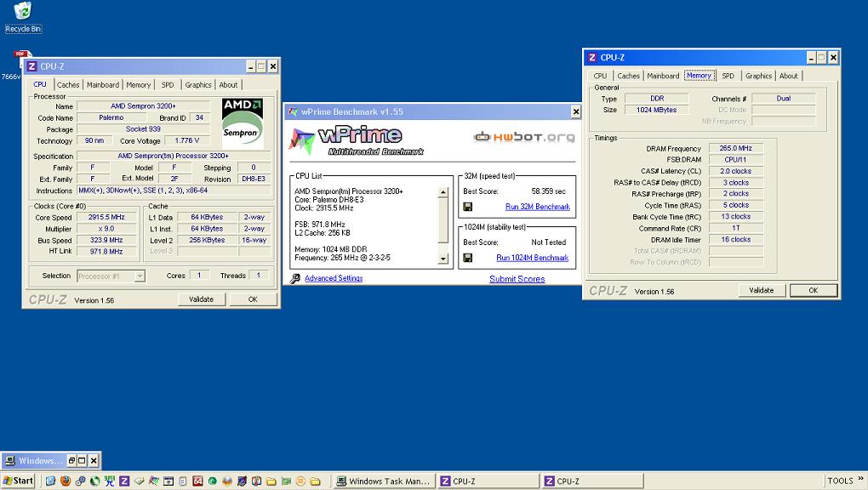
Task: Click Validate in the right CPU-Z window
Action: coord(762,290)
